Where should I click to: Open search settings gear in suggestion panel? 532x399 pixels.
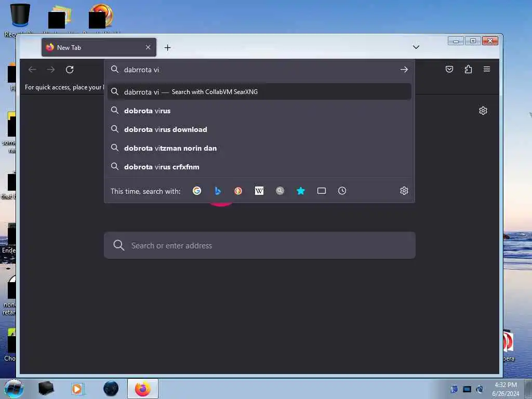click(404, 191)
